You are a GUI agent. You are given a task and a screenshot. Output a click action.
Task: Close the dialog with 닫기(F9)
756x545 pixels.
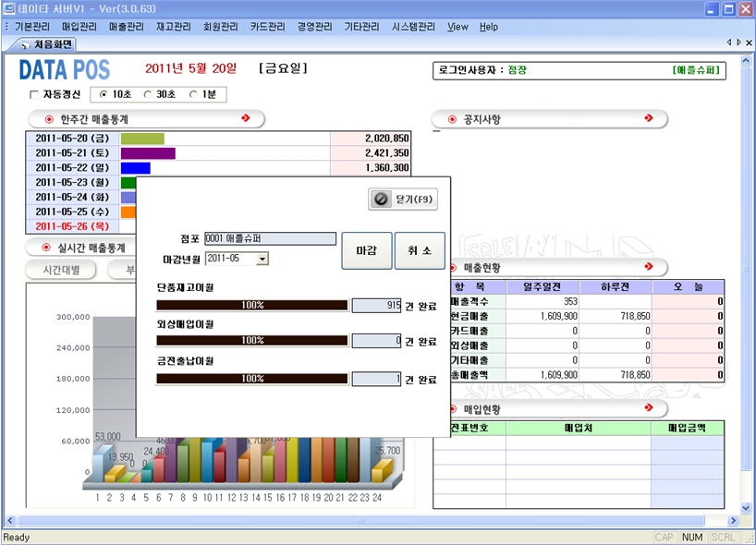coord(402,199)
